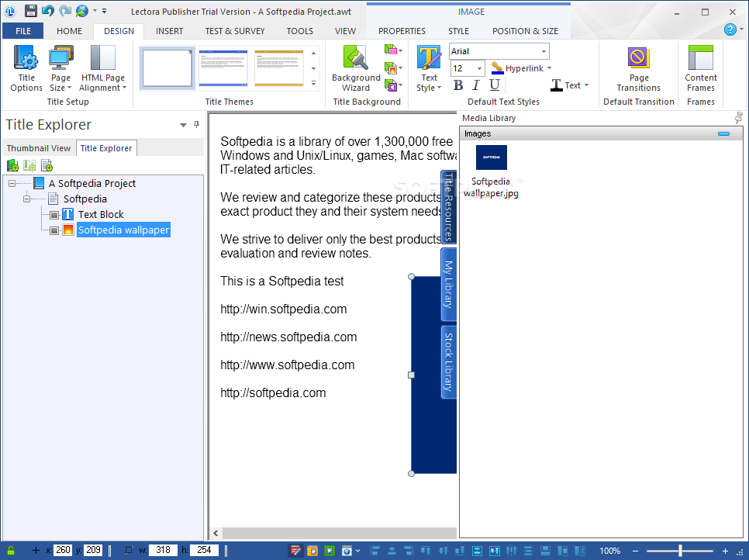This screenshot has height=560, width=749.
Task: Add a new chapter in Title Explorer
Action: coord(12,166)
